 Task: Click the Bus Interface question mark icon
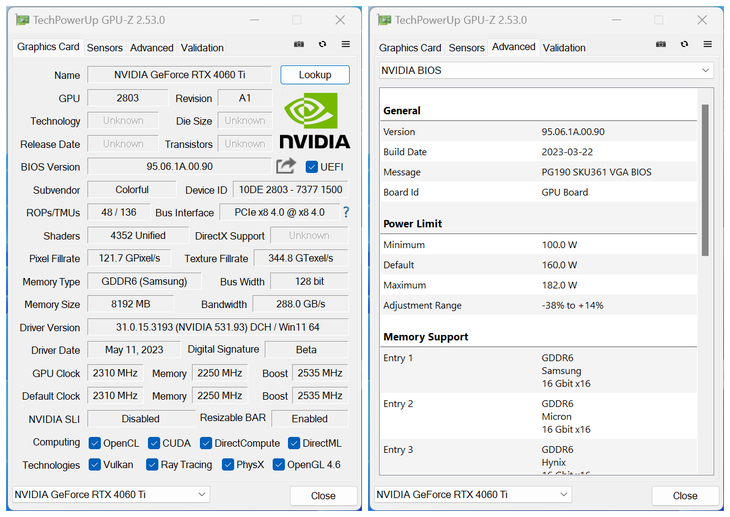pyautogui.click(x=346, y=212)
